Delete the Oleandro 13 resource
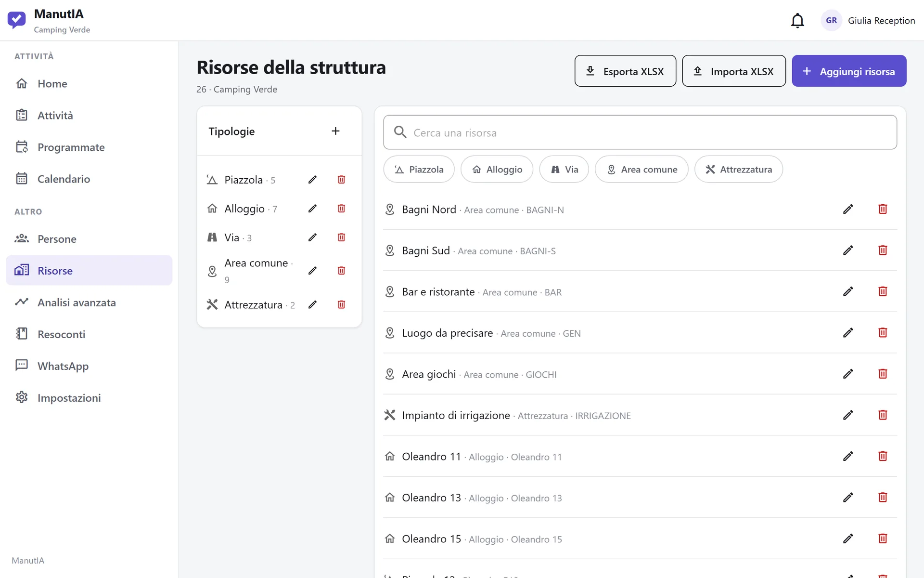The height and width of the screenshot is (578, 924). pyautogui.click(x=883, y=498)
